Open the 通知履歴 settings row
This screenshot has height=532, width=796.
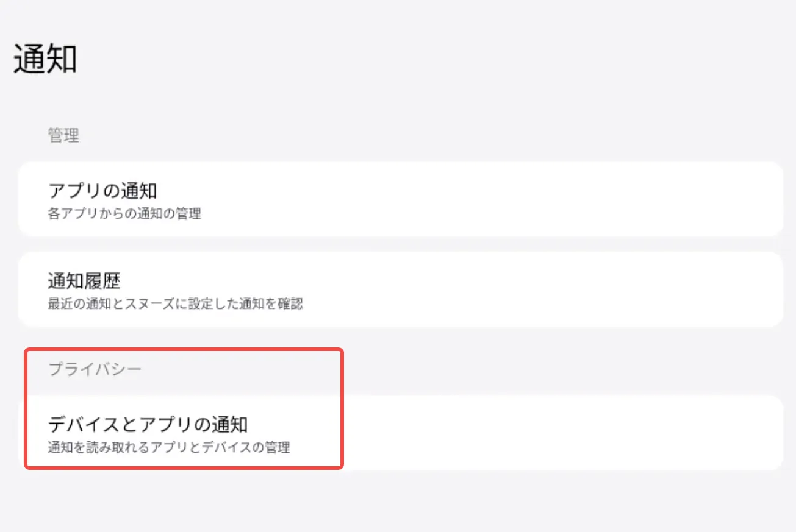400,289
